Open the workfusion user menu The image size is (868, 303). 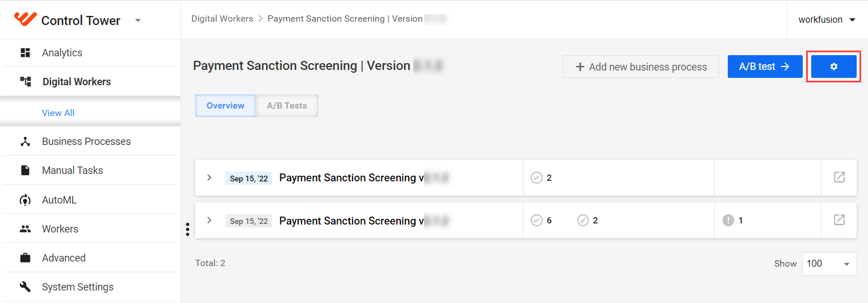[x=827, y=19]
